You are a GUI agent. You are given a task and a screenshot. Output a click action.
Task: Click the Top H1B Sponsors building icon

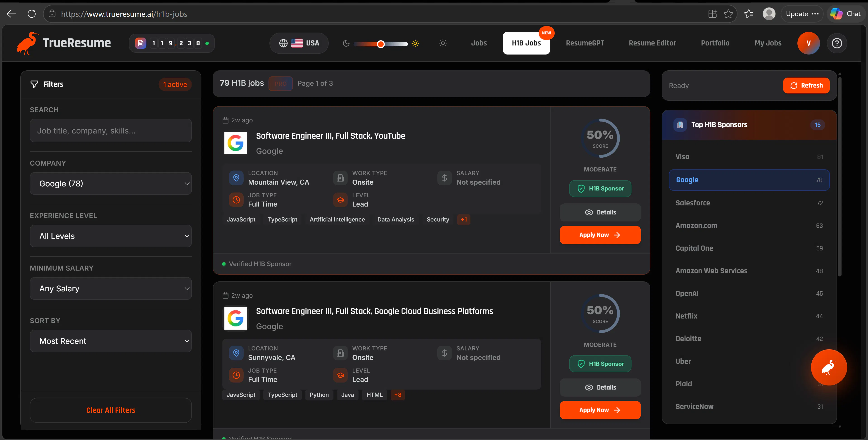680,125
